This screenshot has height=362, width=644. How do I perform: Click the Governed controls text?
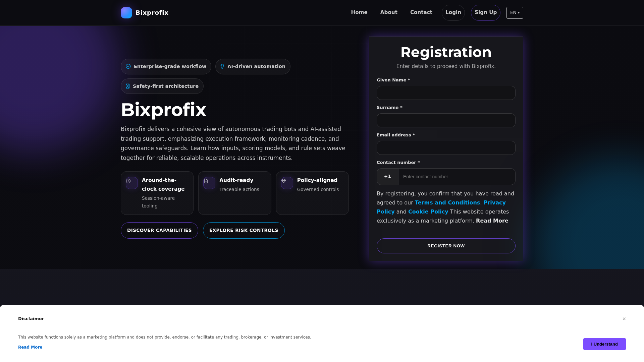[x=318, y=190]
